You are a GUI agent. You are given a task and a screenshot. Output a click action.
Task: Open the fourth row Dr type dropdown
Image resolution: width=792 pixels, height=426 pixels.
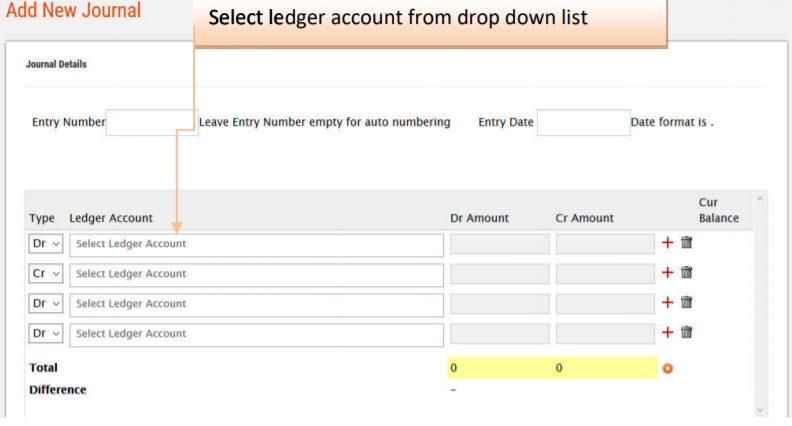46,334
